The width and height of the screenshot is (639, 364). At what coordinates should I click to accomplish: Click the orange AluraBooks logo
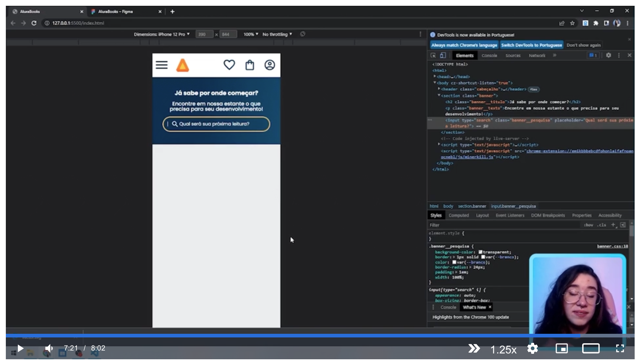coord(183,65)
